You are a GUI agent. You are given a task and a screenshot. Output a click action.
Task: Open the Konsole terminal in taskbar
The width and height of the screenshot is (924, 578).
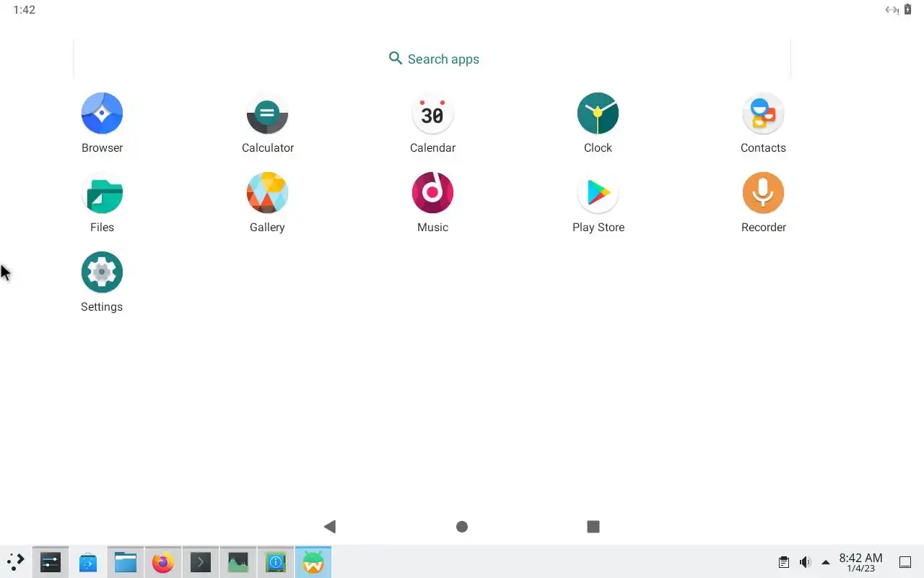(x=201, y=561)
